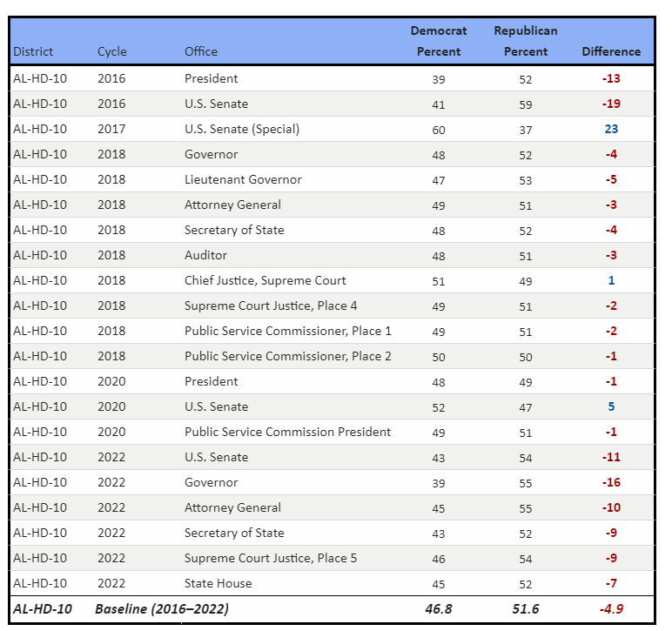Image resolution: width=672 pixels, height=631 pixels.
Task: Click Supreme Court Justice, Place 4 cell
Action: point(271,305)
